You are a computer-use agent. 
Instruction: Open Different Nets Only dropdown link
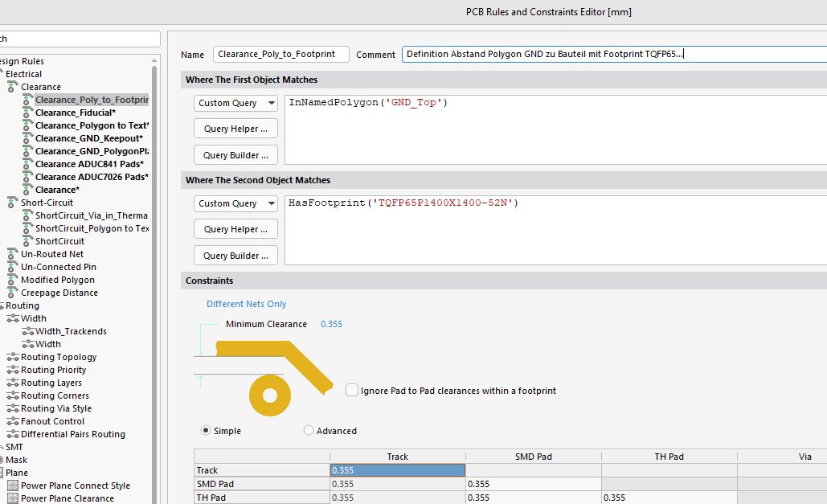pyautogui.click(x=246, y=304)
